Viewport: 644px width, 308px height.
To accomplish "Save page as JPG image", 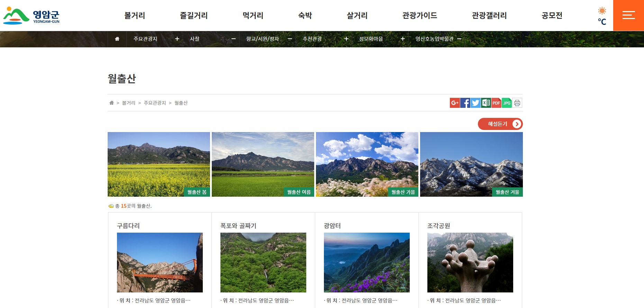I will point(507,103).
